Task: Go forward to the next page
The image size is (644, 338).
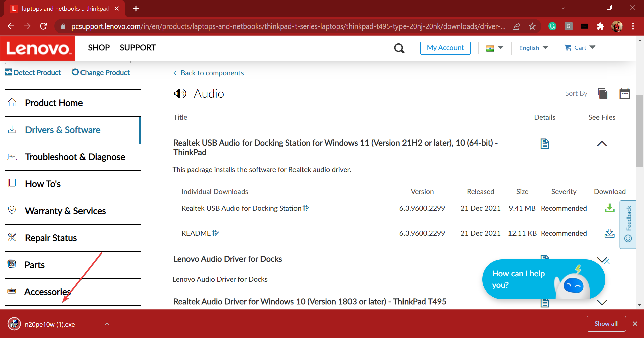Action: click(x=27, y=26)
